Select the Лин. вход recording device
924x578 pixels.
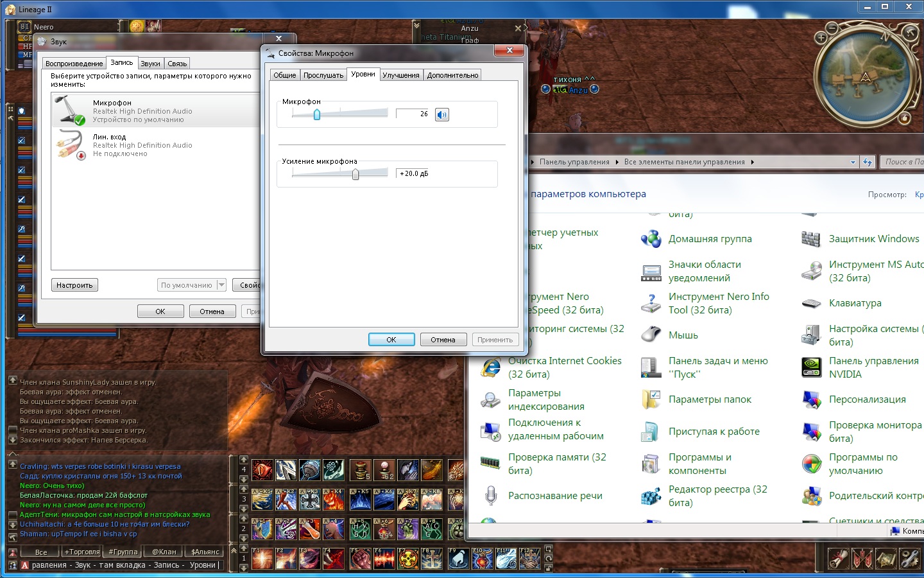(156, 144)
